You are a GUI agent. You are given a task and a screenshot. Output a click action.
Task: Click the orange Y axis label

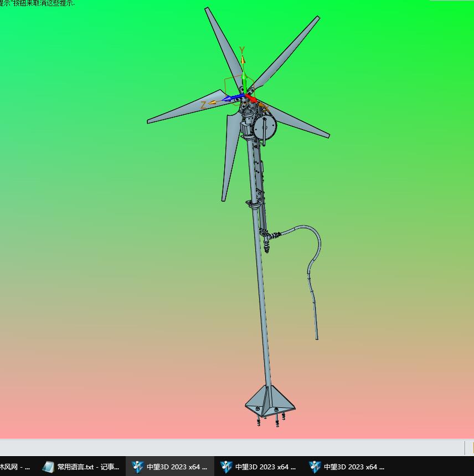(241, 50)
